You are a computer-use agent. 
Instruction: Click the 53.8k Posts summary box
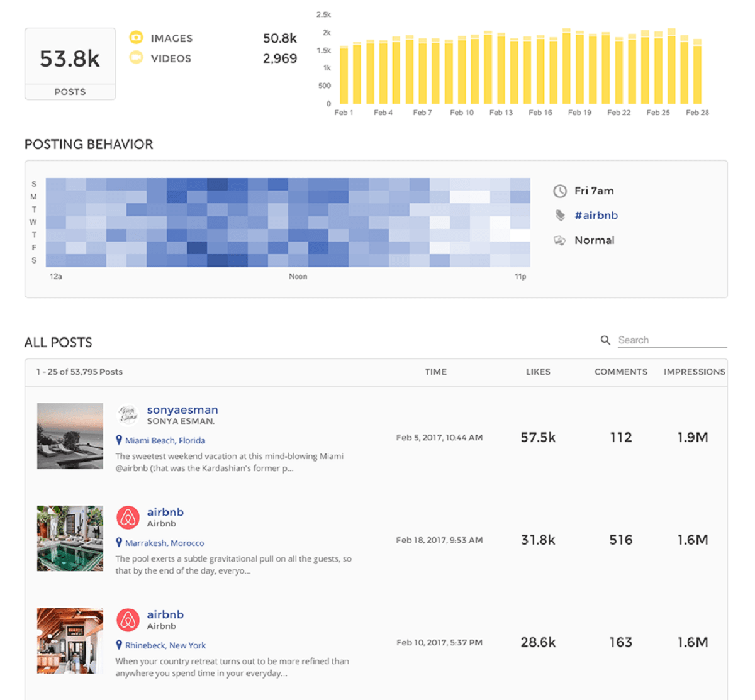point(70,64)
